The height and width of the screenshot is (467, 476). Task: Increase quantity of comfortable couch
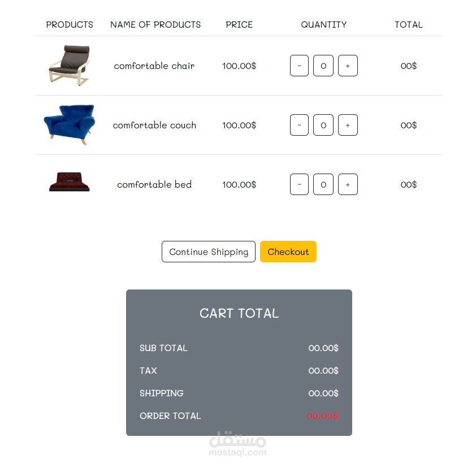point(348,125)
